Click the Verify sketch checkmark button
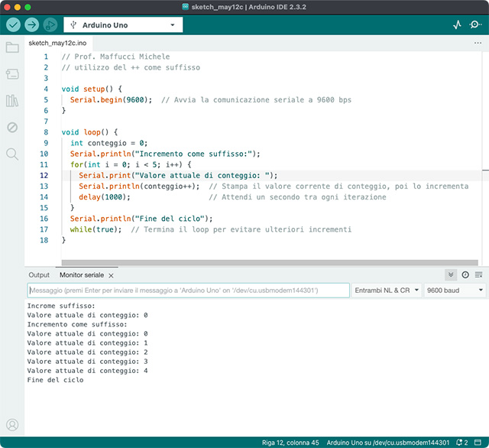Screen dimensions: 489x448 (13, 25)
